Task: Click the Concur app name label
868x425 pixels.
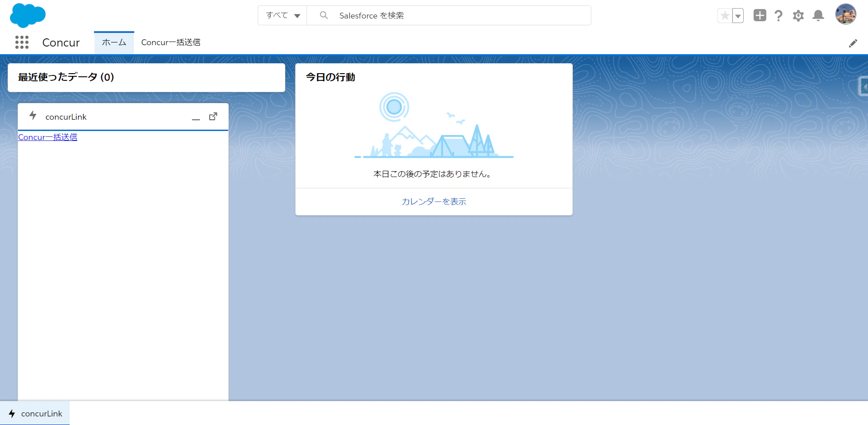Action: tap(61, 42)
